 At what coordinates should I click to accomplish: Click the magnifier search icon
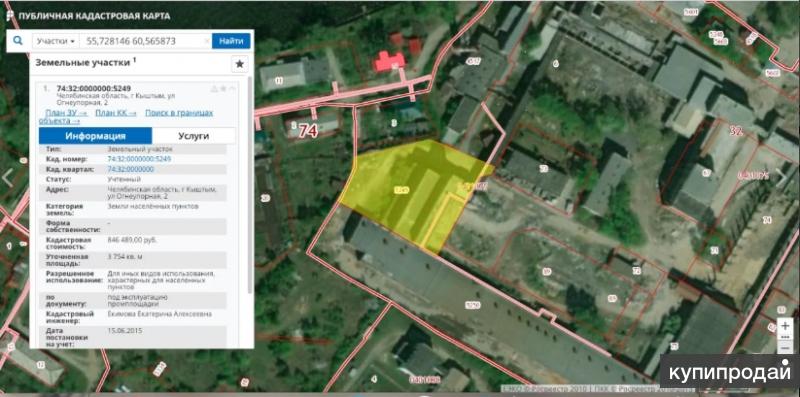click(x=18, y=41)
